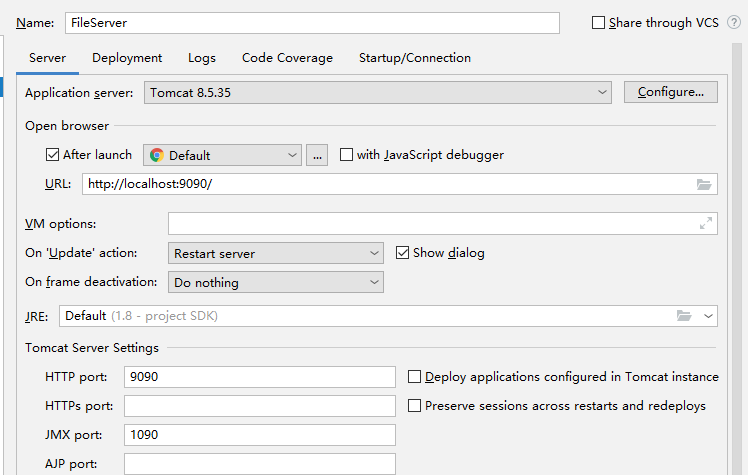Enable Share through VCS checkbox
The width and height of the screenshot is (748, 475).
598,22
